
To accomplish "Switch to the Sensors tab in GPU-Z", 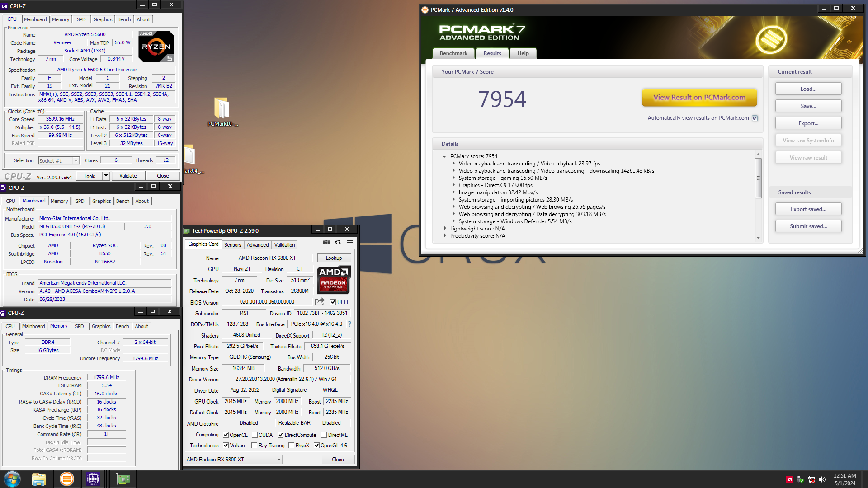I will [x=232, y=245].
